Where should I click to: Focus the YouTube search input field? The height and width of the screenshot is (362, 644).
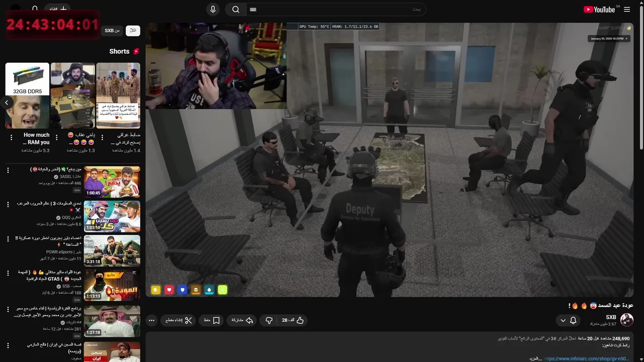point(336,10)
